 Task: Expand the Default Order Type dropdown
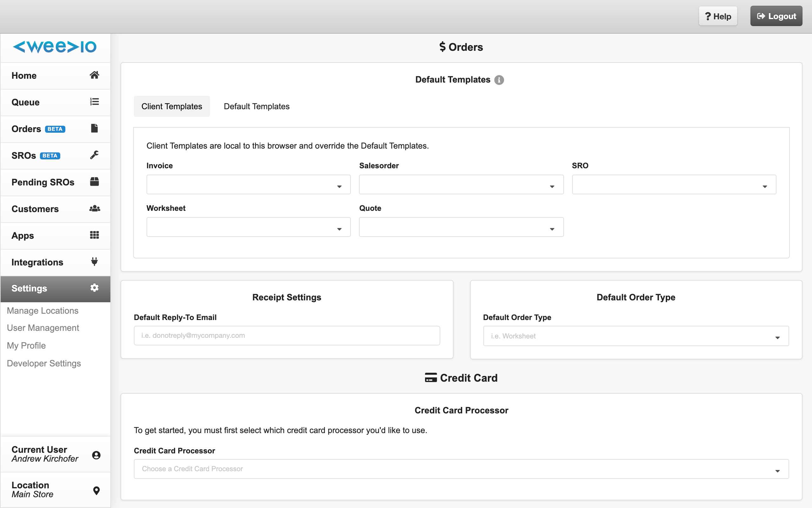tap(636, 336)
